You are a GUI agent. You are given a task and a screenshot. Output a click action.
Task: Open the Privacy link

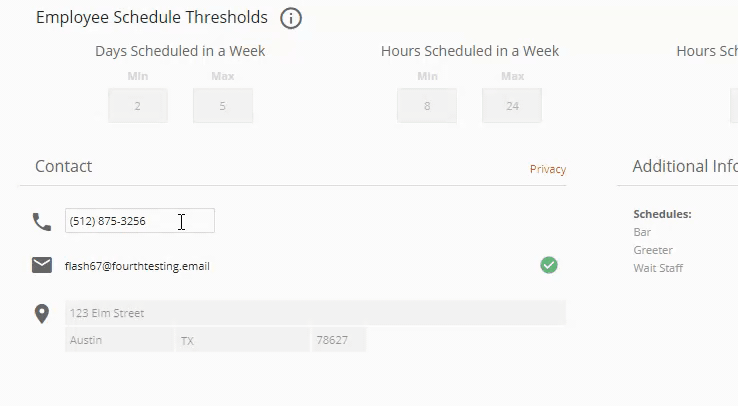point(547,169)
